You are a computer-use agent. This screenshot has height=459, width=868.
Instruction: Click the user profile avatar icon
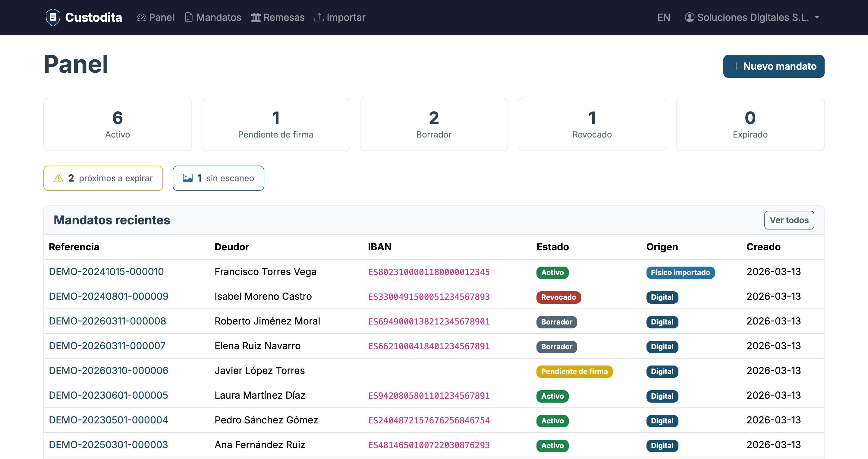coord(689,17)
